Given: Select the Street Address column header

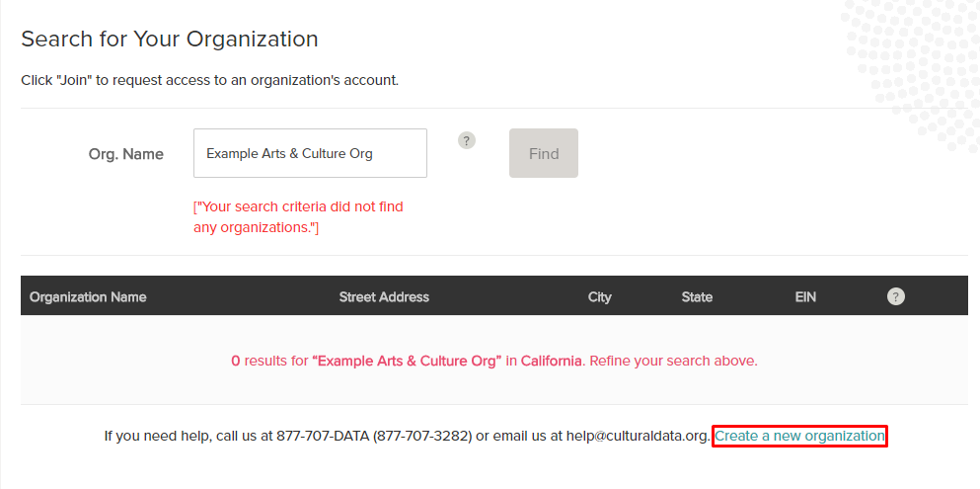Looking at the screenshot, I should (384, 296).
